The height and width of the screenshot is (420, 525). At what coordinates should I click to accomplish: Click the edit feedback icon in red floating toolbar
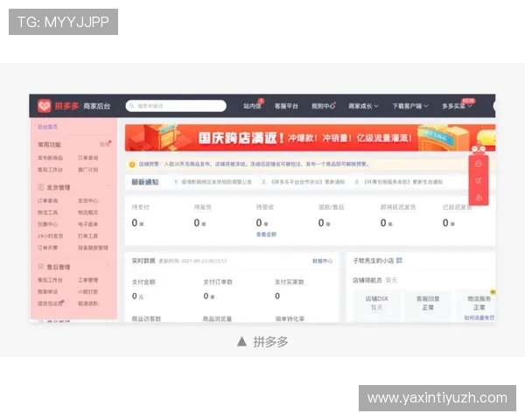(x=479, y=180)
